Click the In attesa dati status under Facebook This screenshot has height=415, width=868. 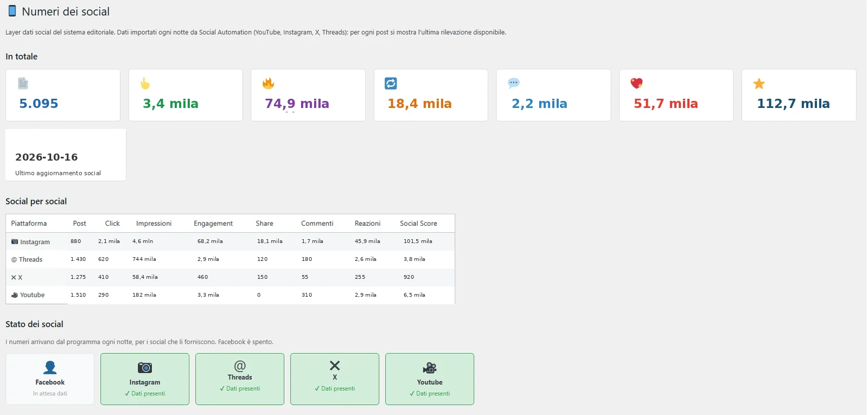pyautogui.click(x=50, y=394)
